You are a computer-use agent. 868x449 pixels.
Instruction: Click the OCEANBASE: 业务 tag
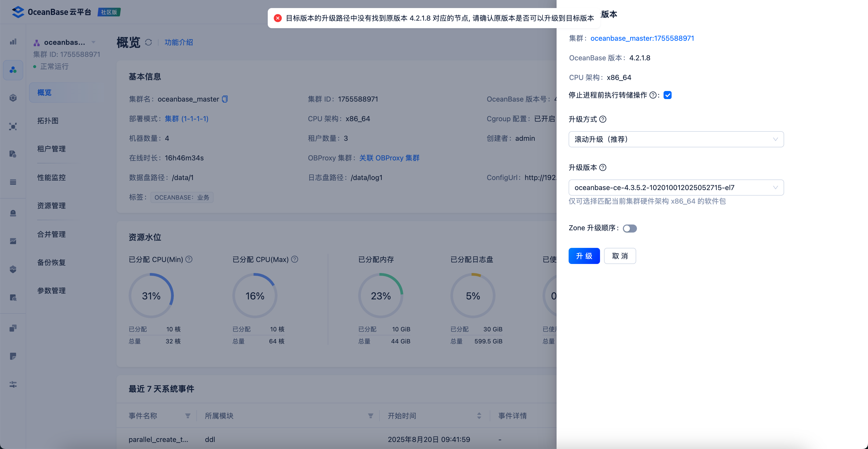coord(182,197)
